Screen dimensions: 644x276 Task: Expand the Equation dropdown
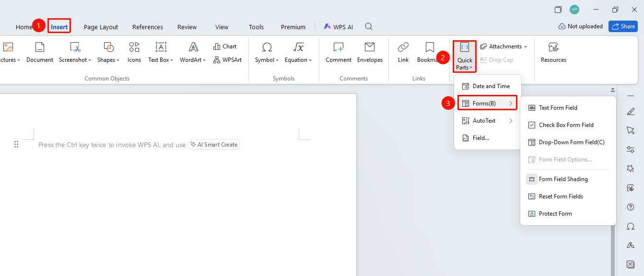click(298, 52)
